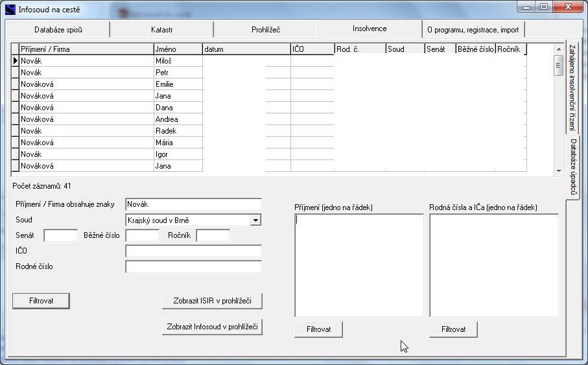Minimize the Infosoud na cestě window
The height and width of the screenshot is (365, 588).
[x=526, y=7]
